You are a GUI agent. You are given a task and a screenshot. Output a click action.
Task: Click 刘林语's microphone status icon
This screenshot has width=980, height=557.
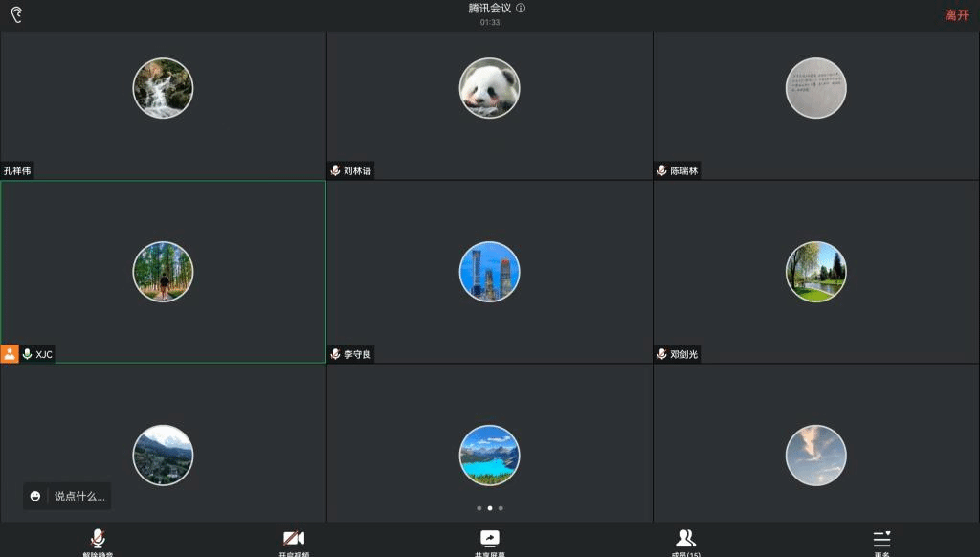coord(335,170)
